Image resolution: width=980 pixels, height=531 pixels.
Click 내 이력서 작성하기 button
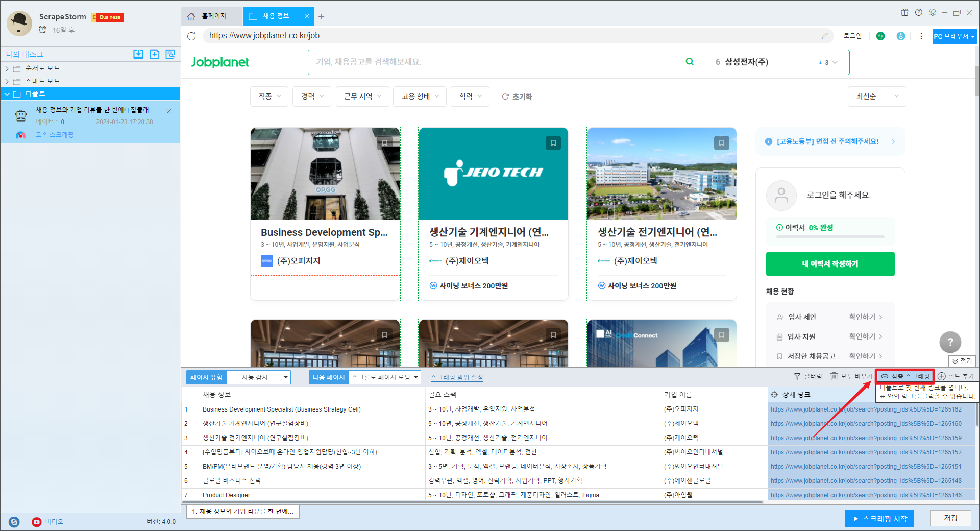click(x=830, y=264)
